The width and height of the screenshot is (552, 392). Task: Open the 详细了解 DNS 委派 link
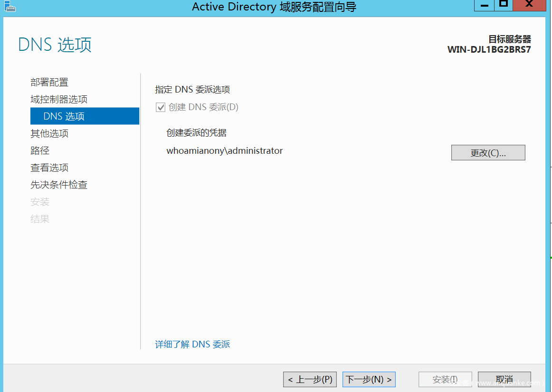point(192,344)
